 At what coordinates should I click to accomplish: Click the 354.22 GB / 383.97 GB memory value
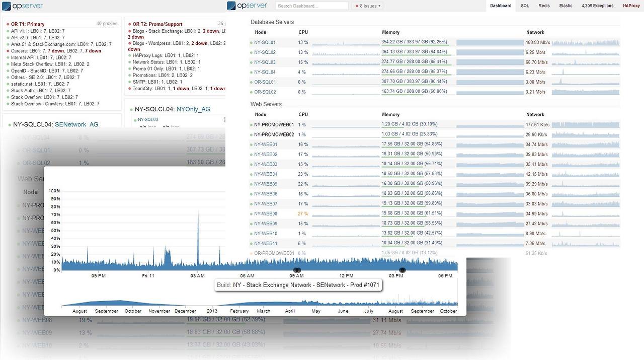415,42
